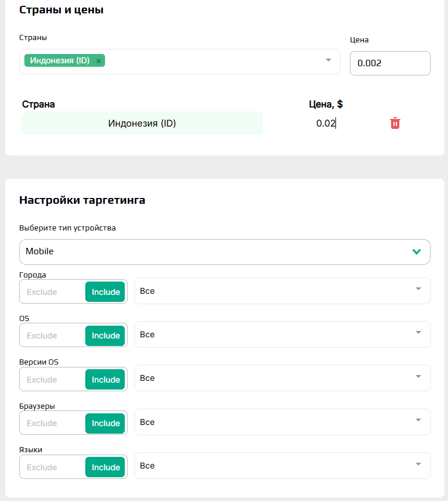Viewport: 448px width, 501px height.
Task: Switch Города filter to Exclude
Action: [42, 292]
